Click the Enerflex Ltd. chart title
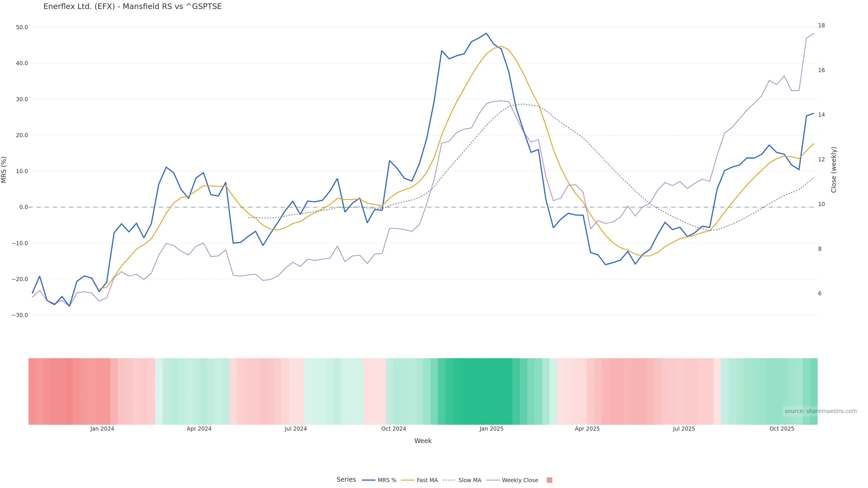 click(132, 7)
